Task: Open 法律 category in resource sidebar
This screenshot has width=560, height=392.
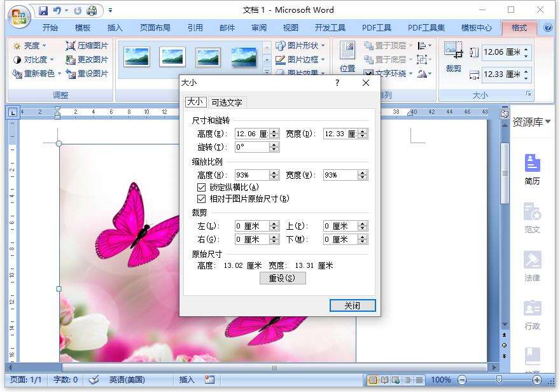Action: click(x=532, y=267)
